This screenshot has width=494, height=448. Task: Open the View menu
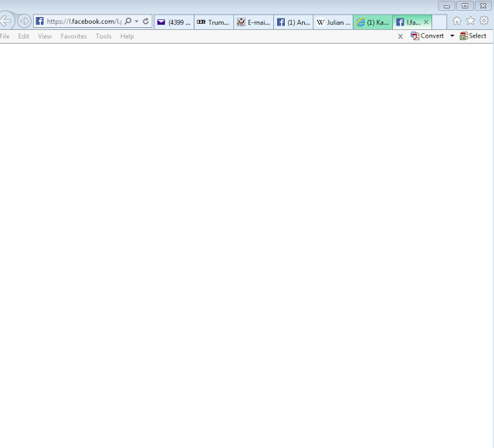click(x=45, y=36)
